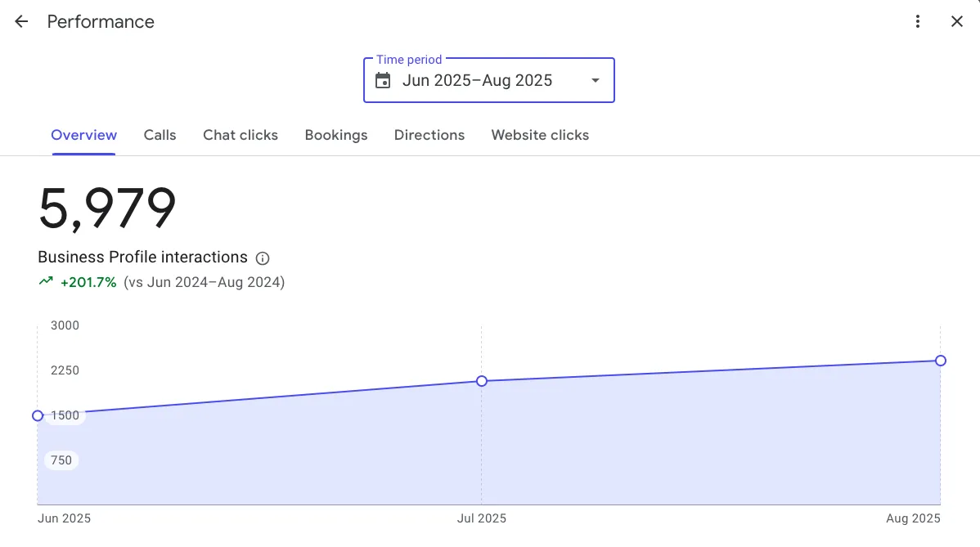Click the Performance page title

tap(101, 22)
